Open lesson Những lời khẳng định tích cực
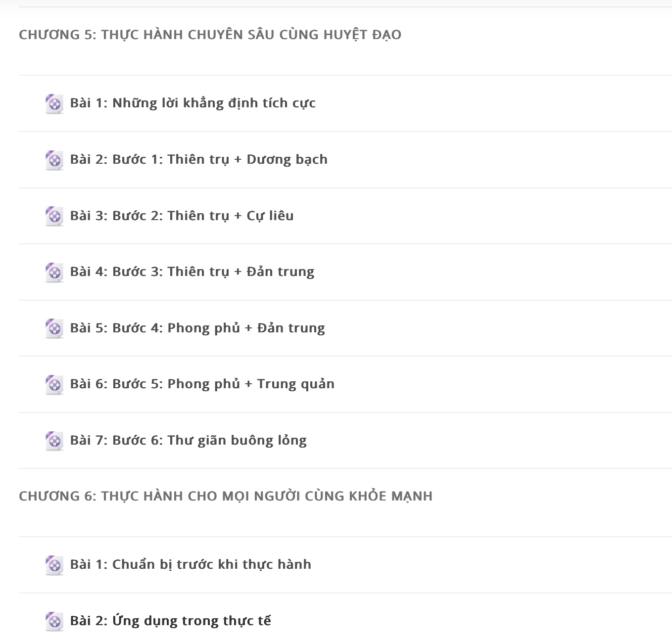The image size is (672, 637). coord(193,103)
